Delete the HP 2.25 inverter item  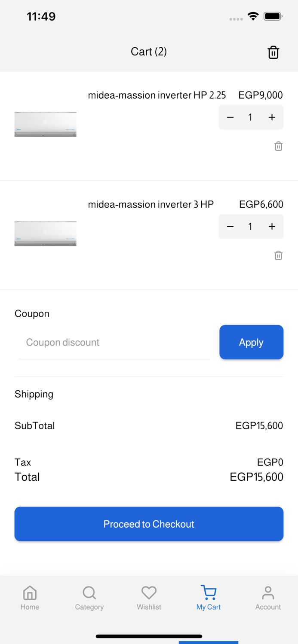(x=278, y=146)
